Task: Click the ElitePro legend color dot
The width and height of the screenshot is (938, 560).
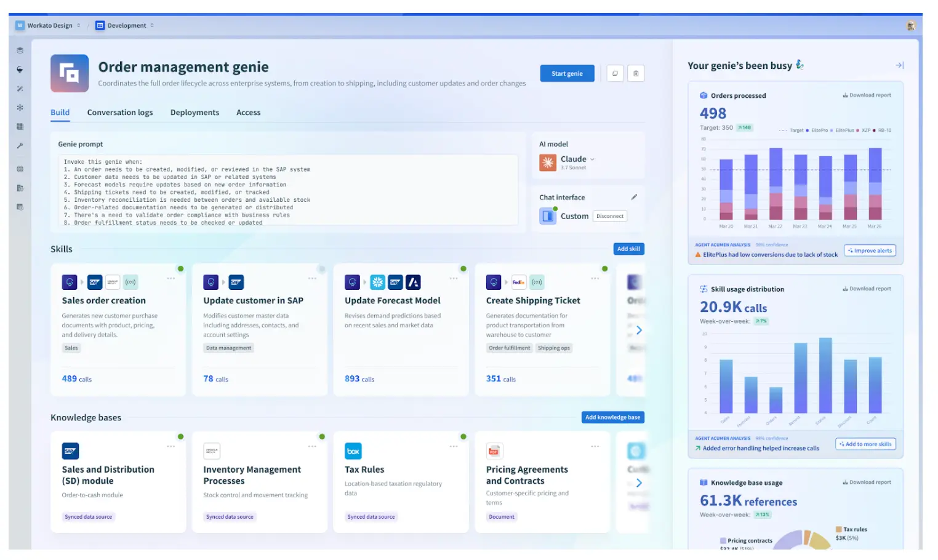Action: click(x=807, y=130)
